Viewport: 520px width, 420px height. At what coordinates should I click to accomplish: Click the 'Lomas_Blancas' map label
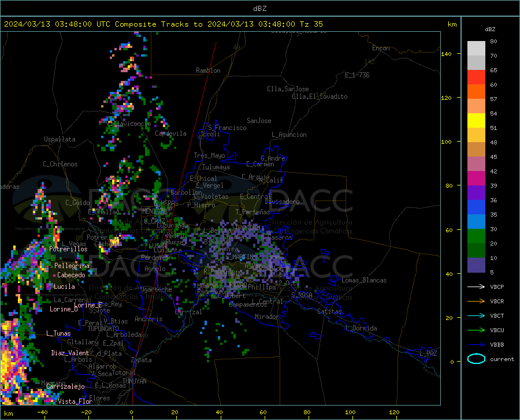click(364, 280)
